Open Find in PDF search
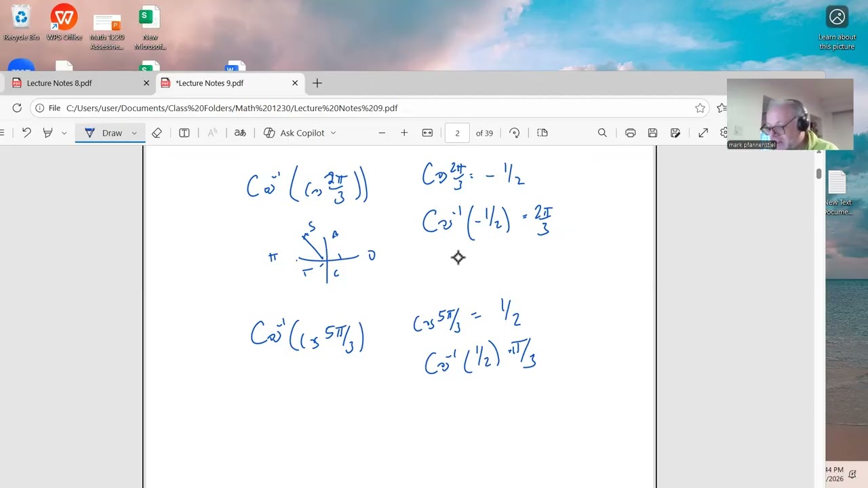The height and width of the screenshot is (488, 868). [x=602, y=133]
